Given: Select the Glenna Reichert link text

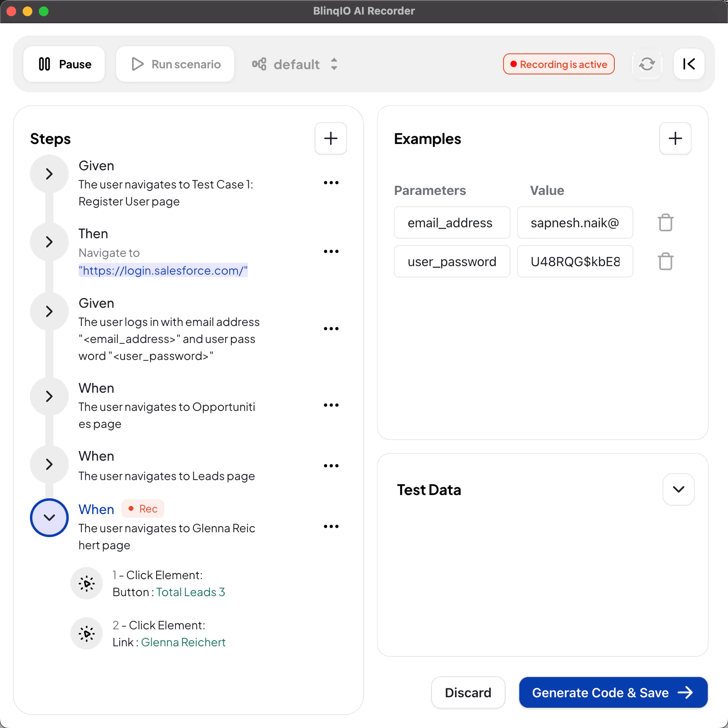Looking at the screenshot, I should click(183, 642).
